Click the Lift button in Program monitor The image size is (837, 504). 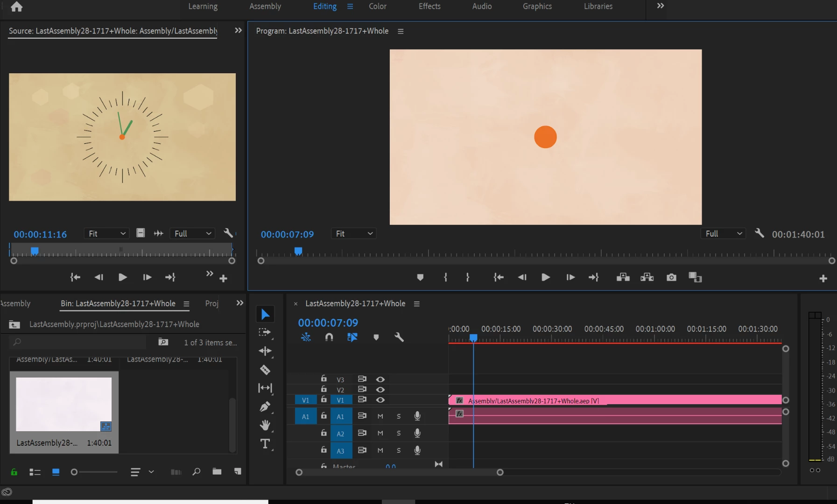(x=623, y=277)
